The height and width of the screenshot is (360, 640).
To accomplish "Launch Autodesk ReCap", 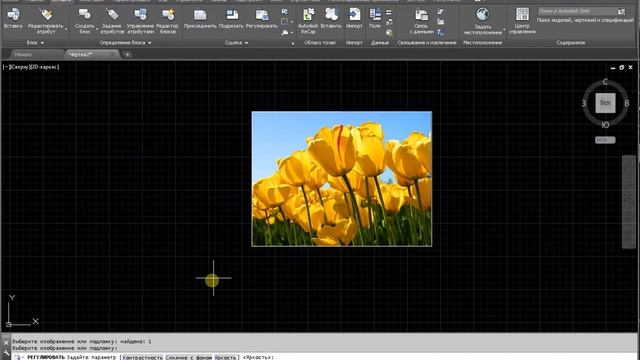I will tap(308, 21).
